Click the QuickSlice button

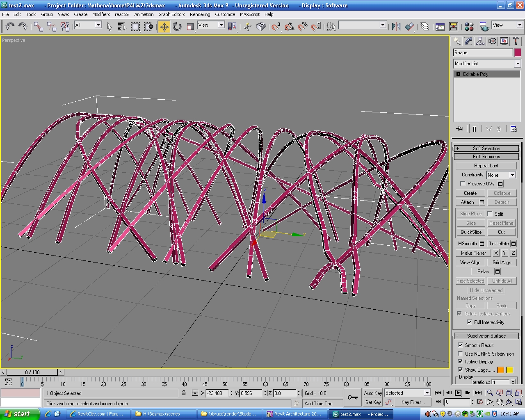[470, 232]
